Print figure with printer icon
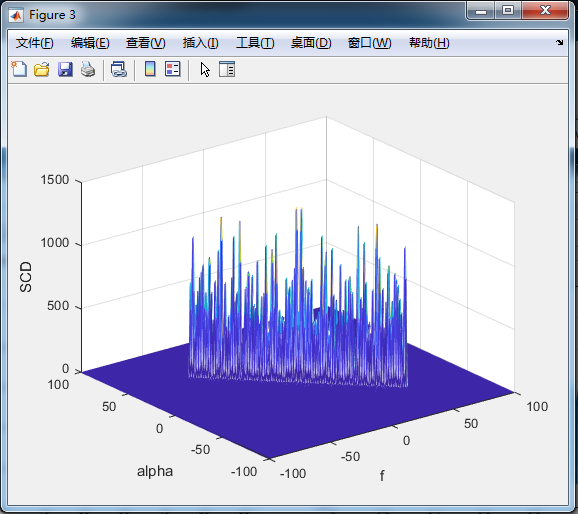The image size is (578, 514). (x=88, y=69)
